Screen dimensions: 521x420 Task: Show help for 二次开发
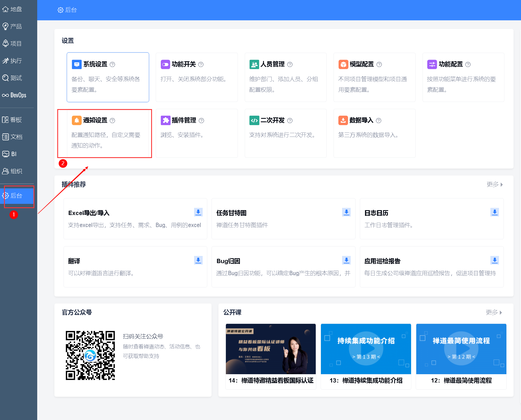click(290, 121)
